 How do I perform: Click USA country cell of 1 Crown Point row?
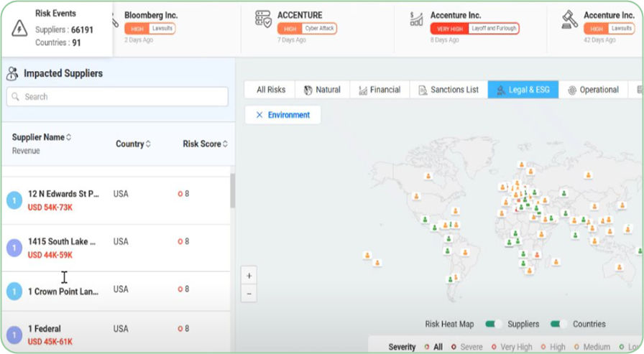pos(121,289)
